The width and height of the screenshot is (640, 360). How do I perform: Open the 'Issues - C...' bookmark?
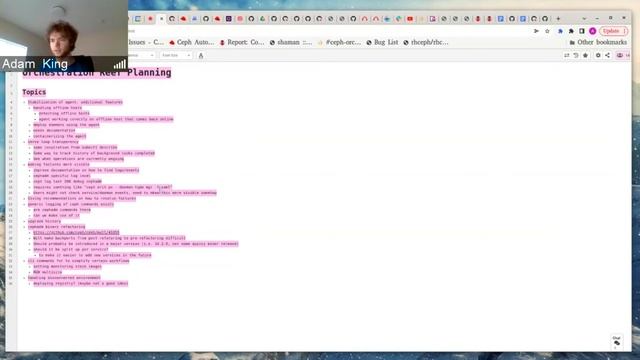146,42
